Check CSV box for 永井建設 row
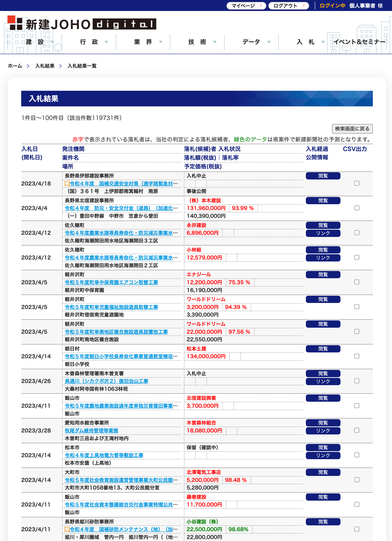The height and width of the screenshot is (541, 392). (x=357, y=233)
